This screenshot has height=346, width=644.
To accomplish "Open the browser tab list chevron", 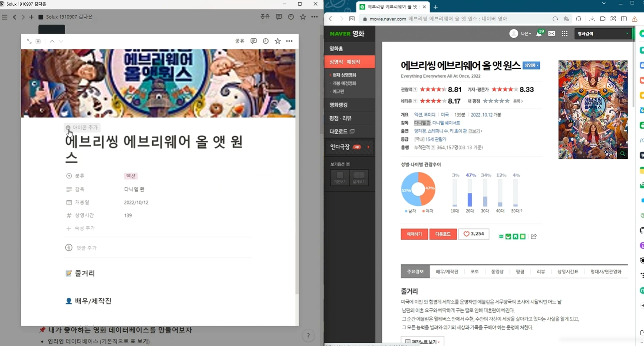I will pyautogui.click(x=604, y=3).
